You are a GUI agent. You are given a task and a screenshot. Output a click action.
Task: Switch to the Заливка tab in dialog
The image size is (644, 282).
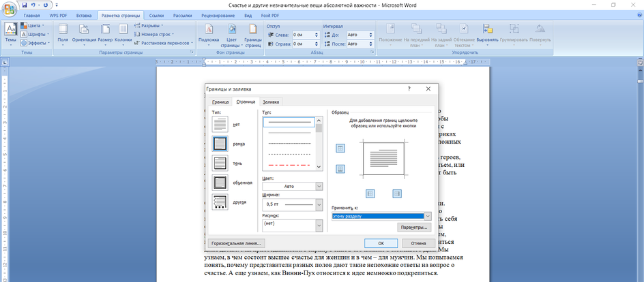pyautogui.click(x=271, y=102)
